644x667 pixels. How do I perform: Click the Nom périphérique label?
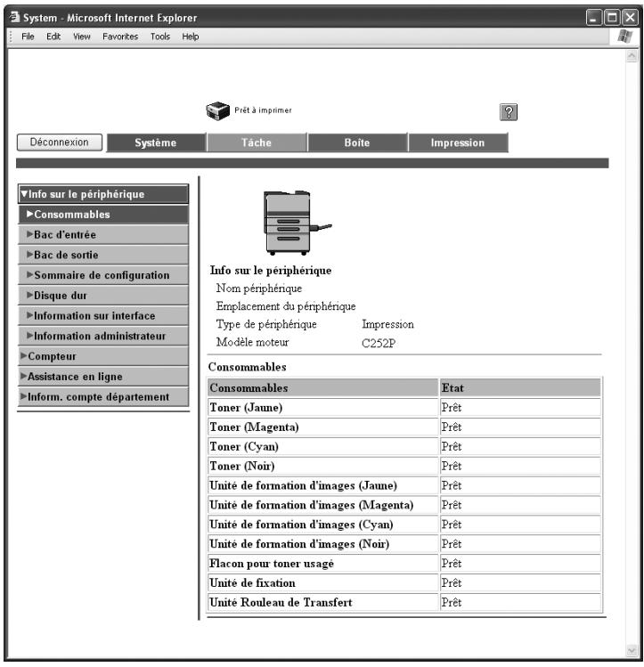pos(259,289)
